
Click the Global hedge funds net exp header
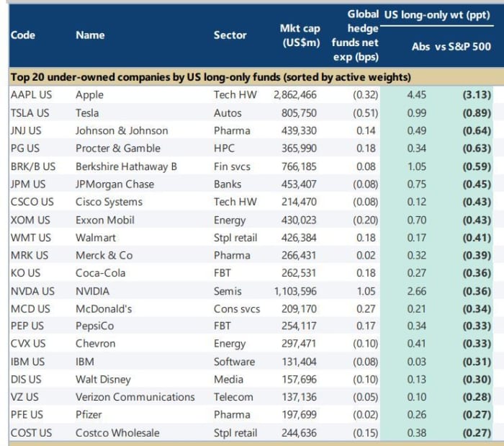355,36
